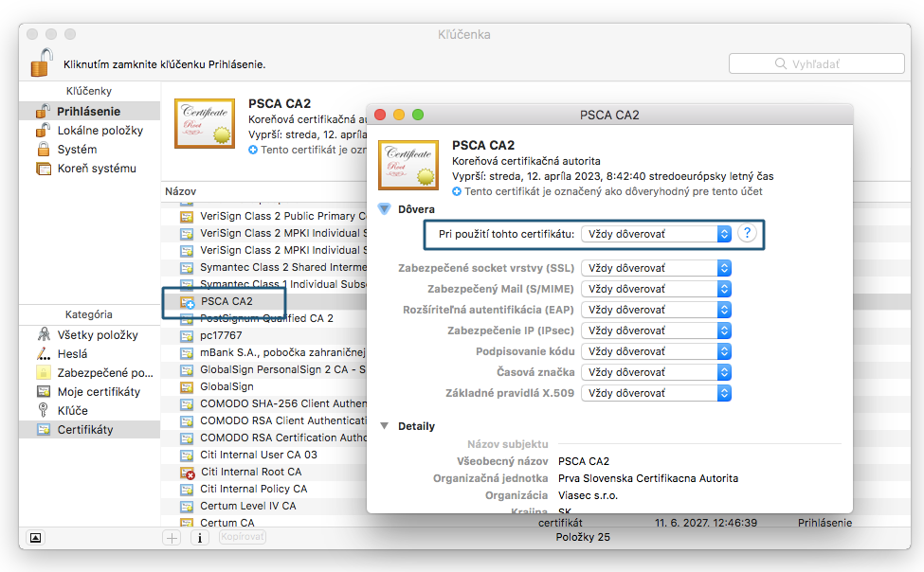Sort the list by the Názov column header
924x572 pixels.
[180, 191]
